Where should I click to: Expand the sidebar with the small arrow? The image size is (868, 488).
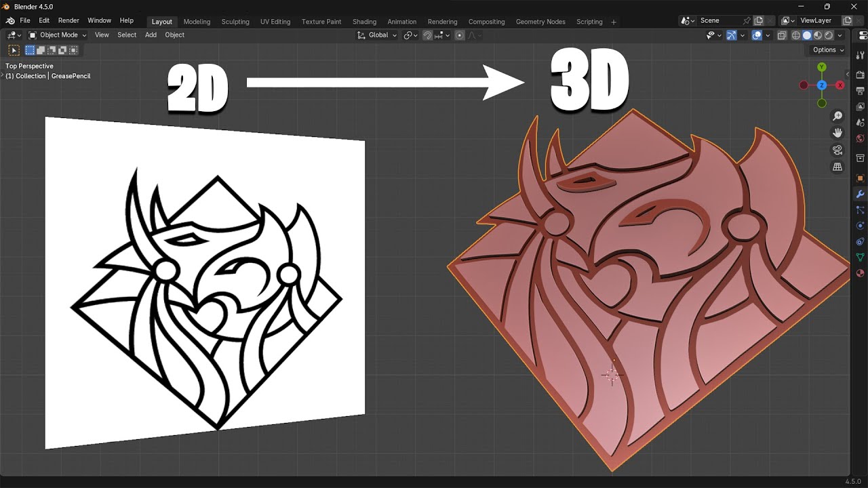[x=847, y=75]
